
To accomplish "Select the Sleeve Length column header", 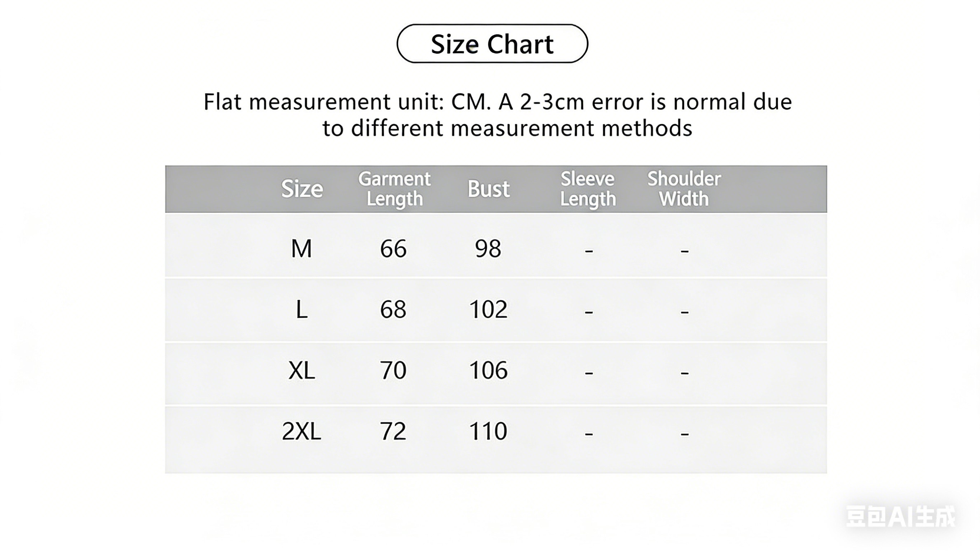I will click(x=588, y=189).
